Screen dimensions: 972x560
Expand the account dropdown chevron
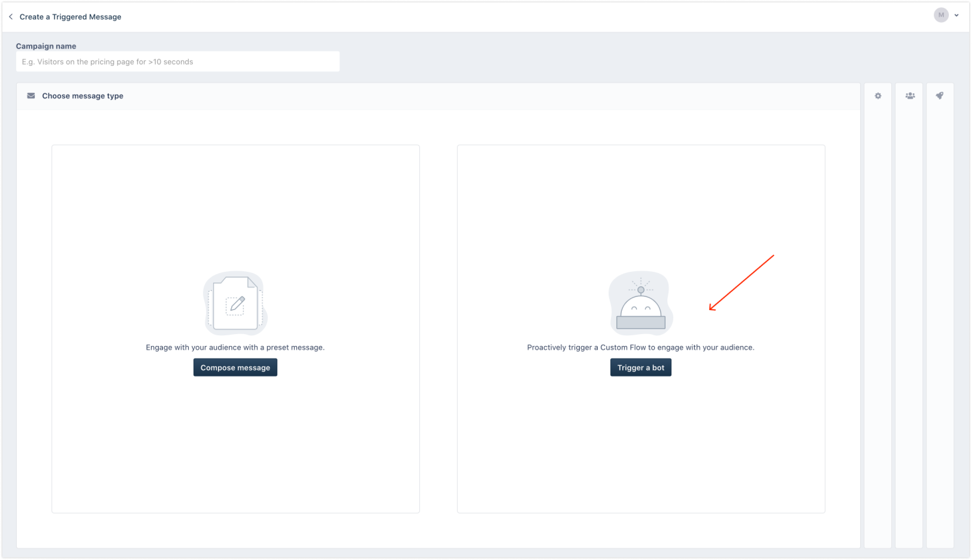[956, 16]
